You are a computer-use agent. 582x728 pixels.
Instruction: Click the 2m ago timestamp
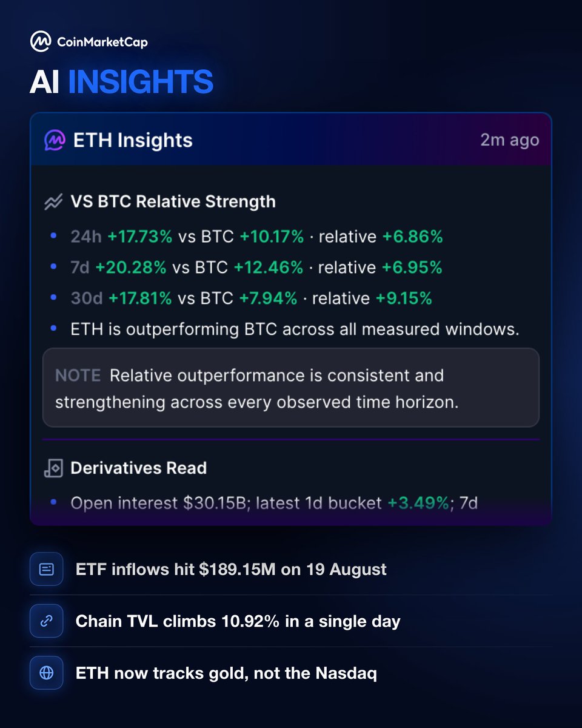click(x=509, y=140)
